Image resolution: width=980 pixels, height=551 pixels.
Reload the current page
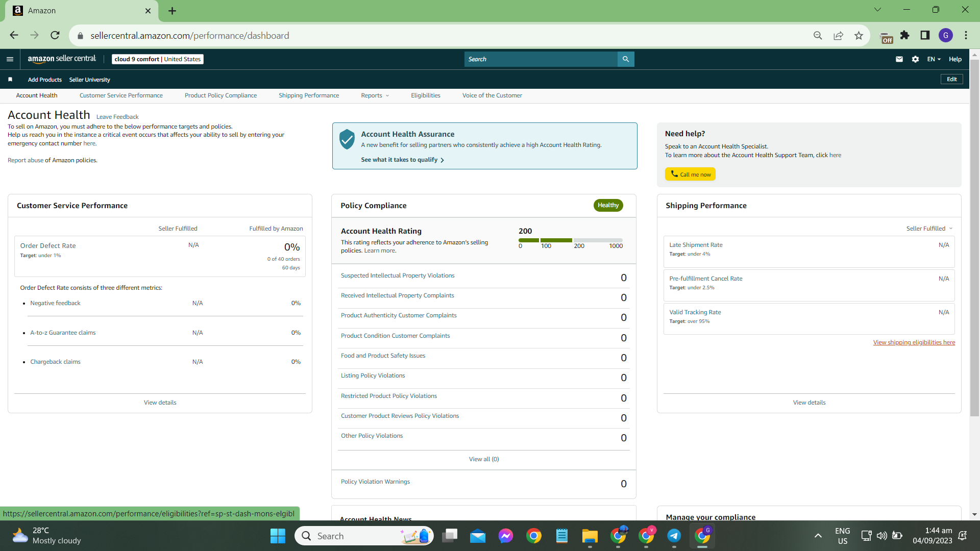(x=55, y=35)
